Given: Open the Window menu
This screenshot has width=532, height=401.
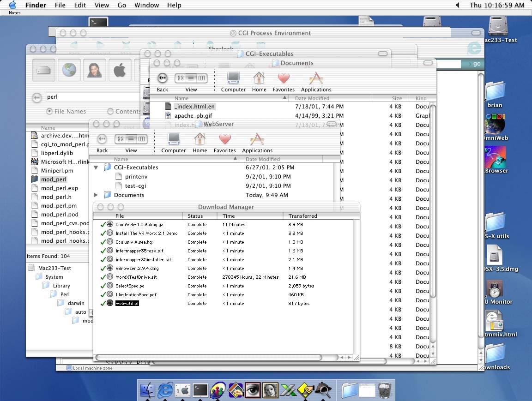Looking at the screenshot, I should tap(146, 5).
